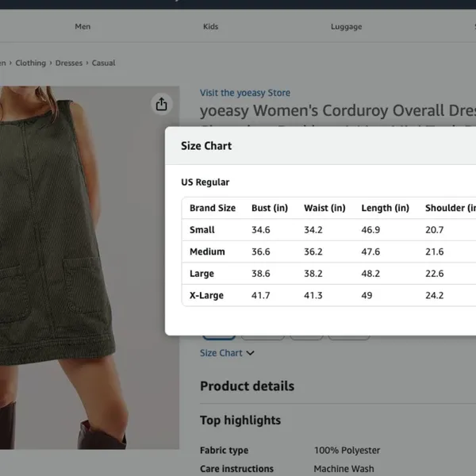Click the yoeasy Women's Corduroy product title
Screen dimensions: 476x476
click(x=338, y=110)
